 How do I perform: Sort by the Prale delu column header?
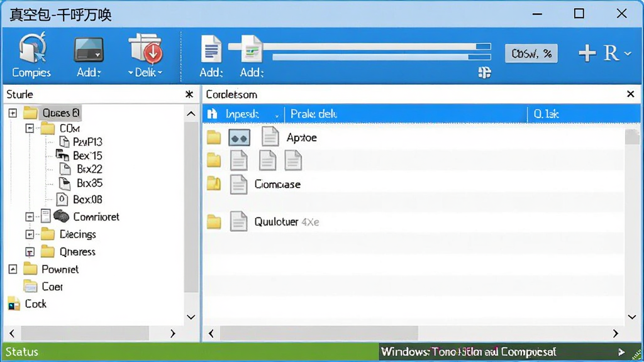coord(314,114)
